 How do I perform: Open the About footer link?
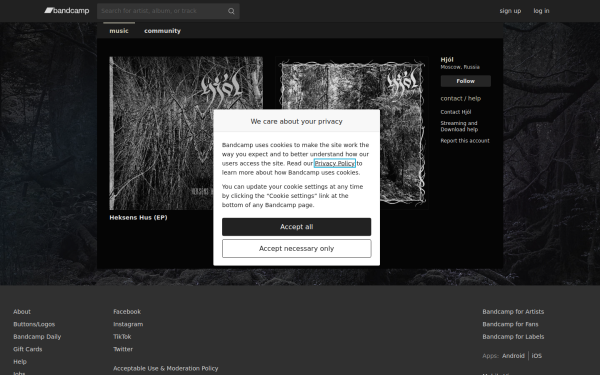tap(22, 311)
